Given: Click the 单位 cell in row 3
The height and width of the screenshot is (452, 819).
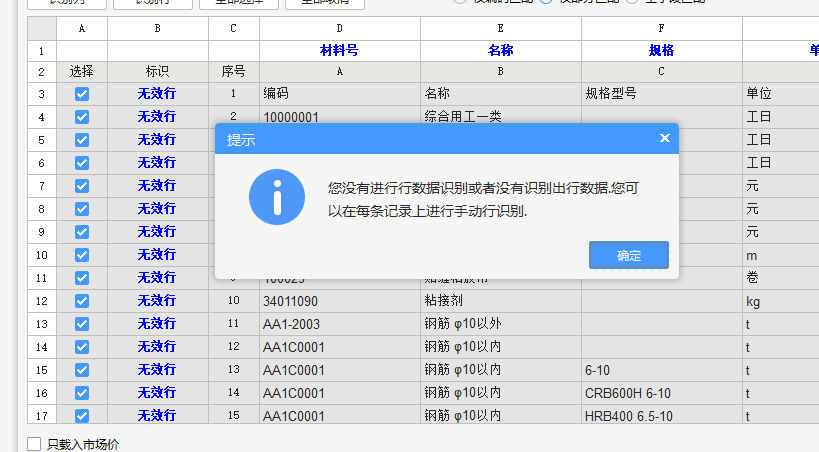Looking at the screenshot, I should 780,94.
